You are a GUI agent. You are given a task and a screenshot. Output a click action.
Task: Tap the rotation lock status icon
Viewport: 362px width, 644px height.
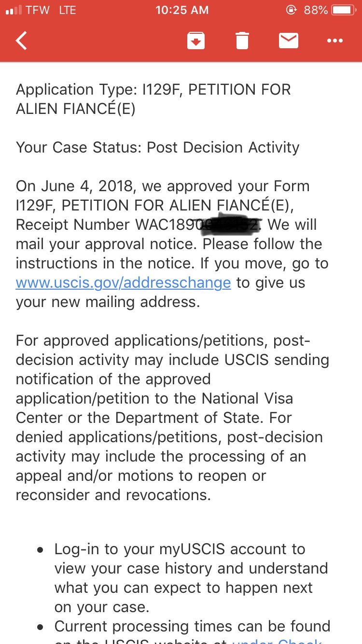[x=291, y=10]
